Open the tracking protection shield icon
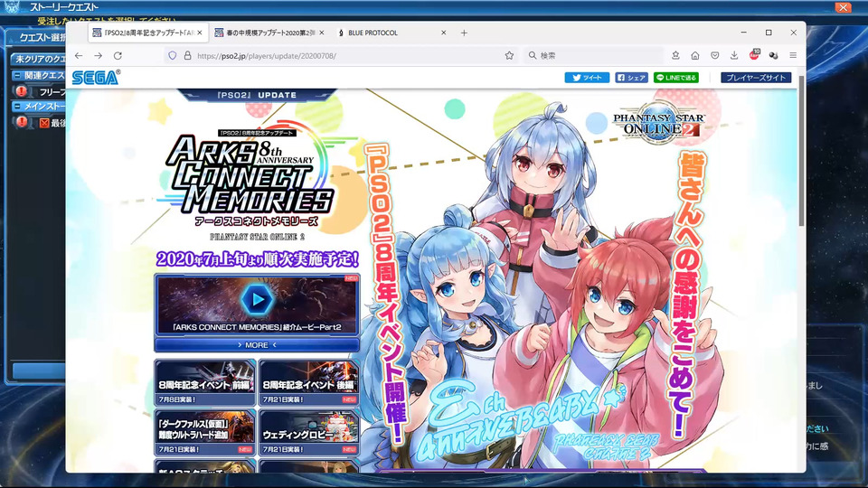Viewport: 868px width, 488px height. [x=173, y=56]
